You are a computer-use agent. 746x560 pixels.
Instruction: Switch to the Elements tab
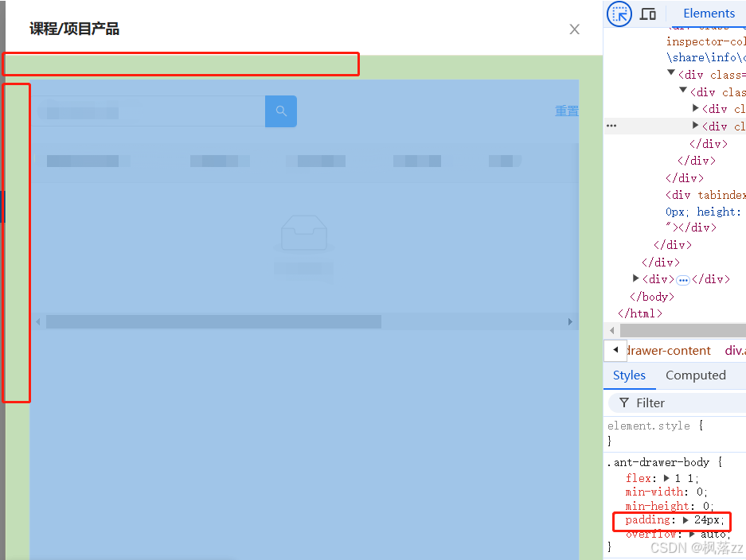(x=709, y=14)
